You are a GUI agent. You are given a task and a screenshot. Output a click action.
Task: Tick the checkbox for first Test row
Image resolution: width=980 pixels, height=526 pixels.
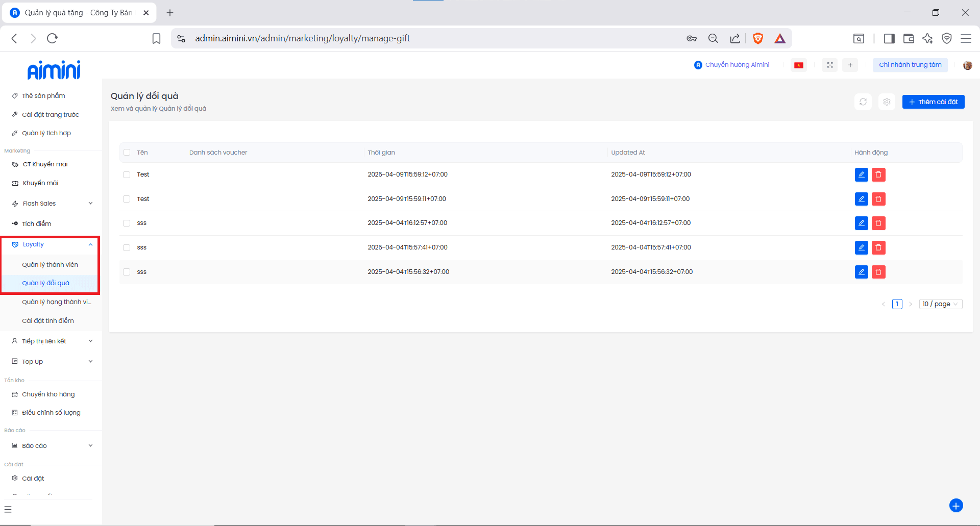pos(127,174)
